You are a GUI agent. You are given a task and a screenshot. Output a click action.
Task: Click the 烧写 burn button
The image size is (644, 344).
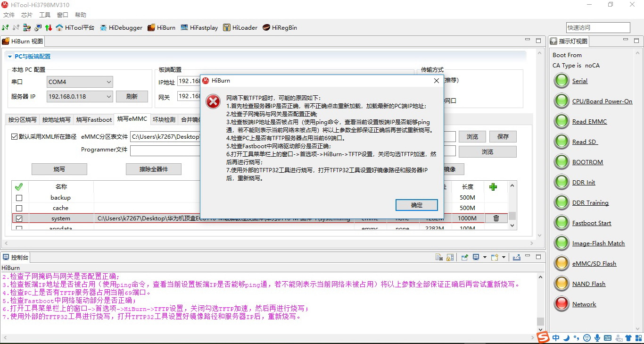tap(59, 169)
